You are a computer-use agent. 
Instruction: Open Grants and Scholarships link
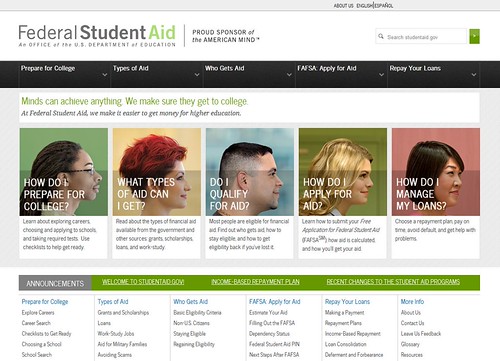pos(123,313)
